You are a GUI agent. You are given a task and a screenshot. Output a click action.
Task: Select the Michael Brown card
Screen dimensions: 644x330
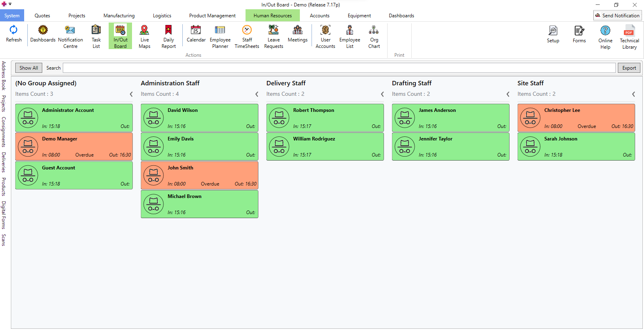pos(200,204)
